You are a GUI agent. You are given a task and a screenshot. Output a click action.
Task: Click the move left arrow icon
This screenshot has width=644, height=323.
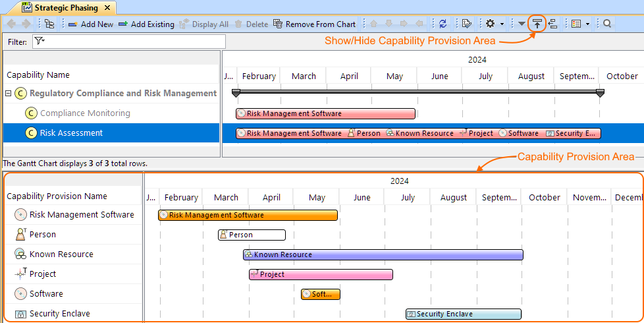click(419, 24)
